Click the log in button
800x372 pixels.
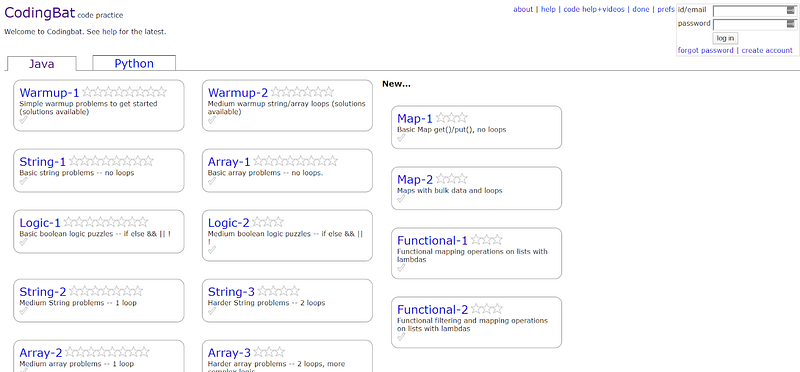(725, 38)
